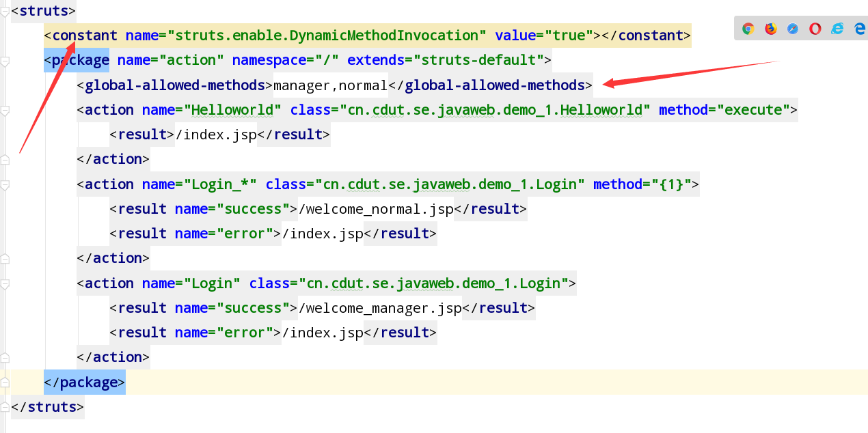
Task: Open the file in Internet Explorer
Action: [x=837, y=29]
